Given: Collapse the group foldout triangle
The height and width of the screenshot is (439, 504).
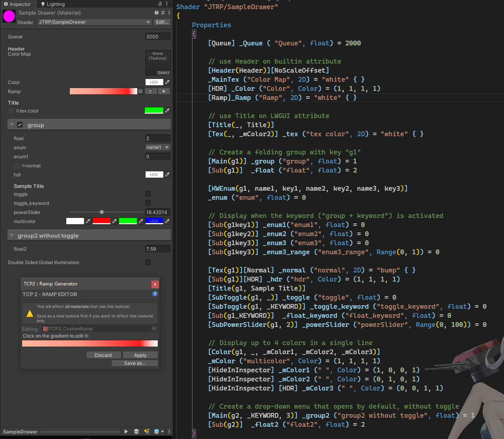Looking at the screenshot, I should click(x=11, y=125).
